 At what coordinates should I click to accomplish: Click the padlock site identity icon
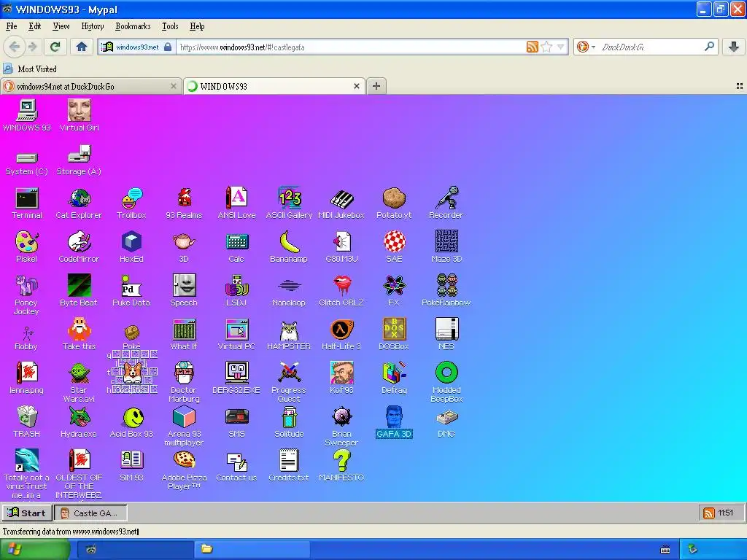[x=168, y=47]
